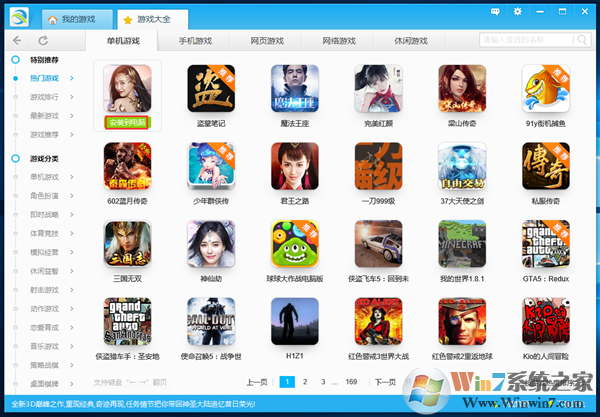Click the bottom blue banner ad text
This screenshot has height=417, width=600.
[133, 404]
